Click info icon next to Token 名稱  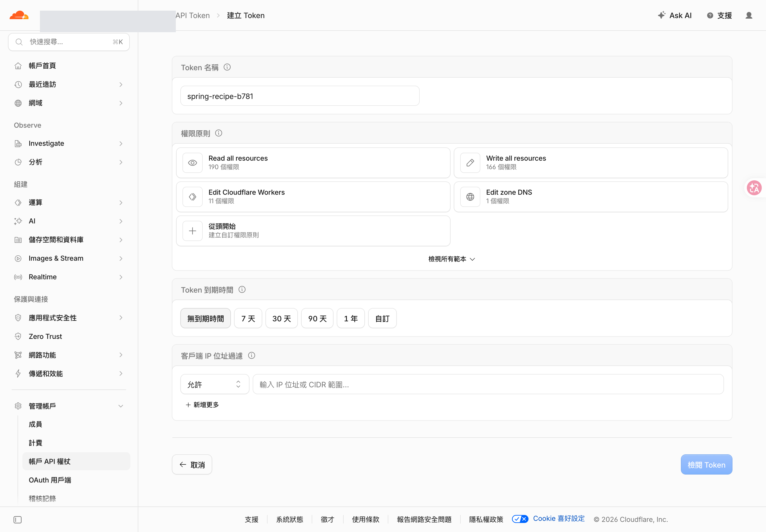(227, 67)
